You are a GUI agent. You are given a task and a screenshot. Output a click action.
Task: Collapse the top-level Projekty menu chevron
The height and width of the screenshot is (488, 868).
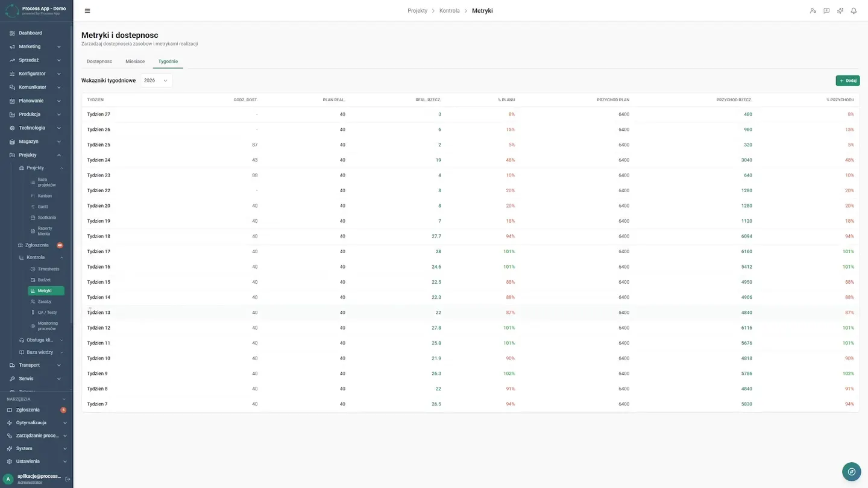(x=59, y=155)
